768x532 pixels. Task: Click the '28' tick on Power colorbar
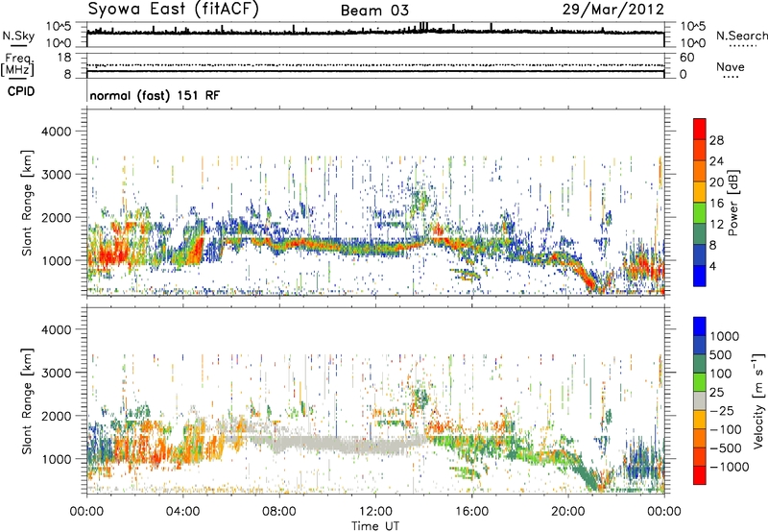(x=716, y=140)
